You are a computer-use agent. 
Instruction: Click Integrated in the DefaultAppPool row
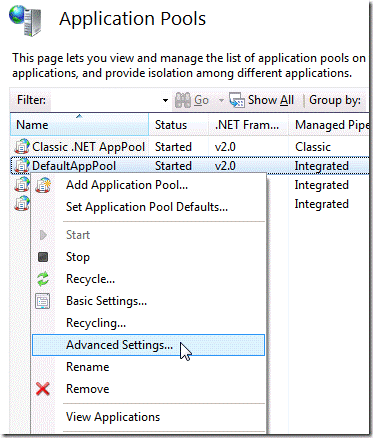pyautogui.click(x=322, y=166)
